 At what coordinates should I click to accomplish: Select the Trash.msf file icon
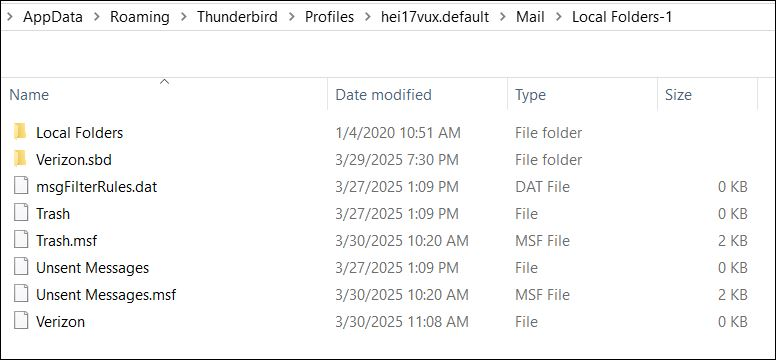(x=21, y=241)
